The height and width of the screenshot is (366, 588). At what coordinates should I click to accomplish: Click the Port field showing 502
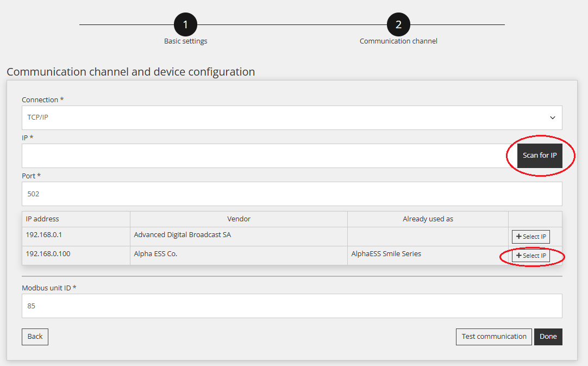pos(292,194)
